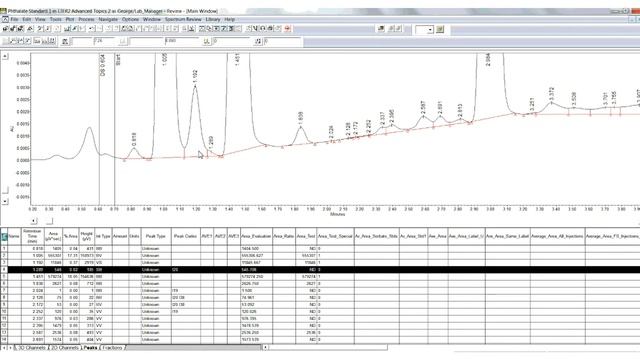Open the Edit menu
Screen dimensions: 640x360
click(27, 19)
